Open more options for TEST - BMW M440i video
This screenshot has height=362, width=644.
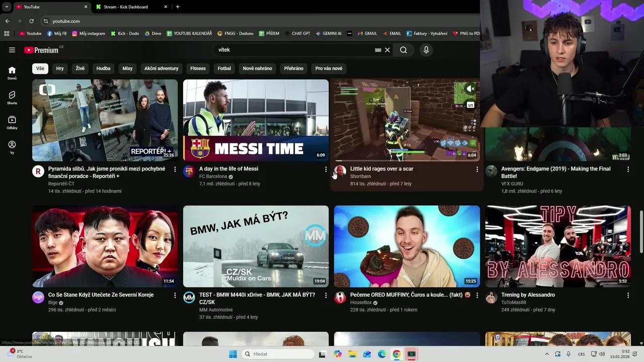326,295
